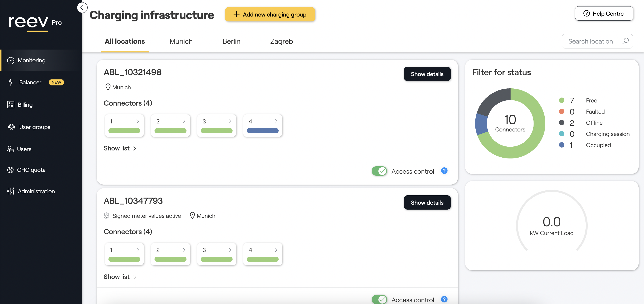Click Add new charging group button
Screen dimensions: 644x304
click(270, 15)
